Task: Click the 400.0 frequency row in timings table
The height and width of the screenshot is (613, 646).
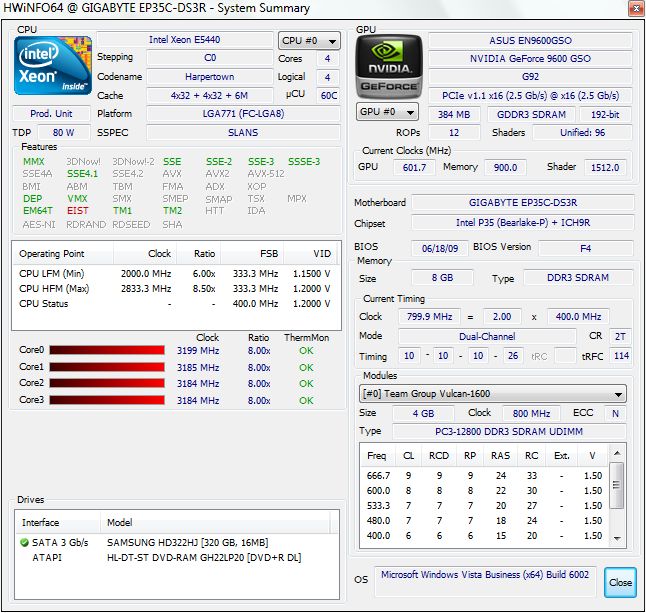Action: pos(484,536)
